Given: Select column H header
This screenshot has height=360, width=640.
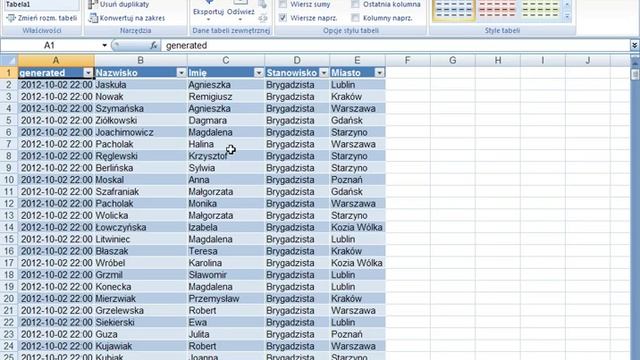Looking at the screenshot, I should 498,60.
